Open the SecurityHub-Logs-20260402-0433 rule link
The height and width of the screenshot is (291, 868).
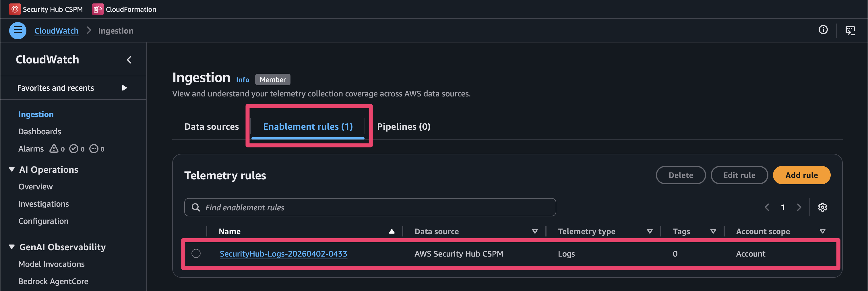[283, 254]
